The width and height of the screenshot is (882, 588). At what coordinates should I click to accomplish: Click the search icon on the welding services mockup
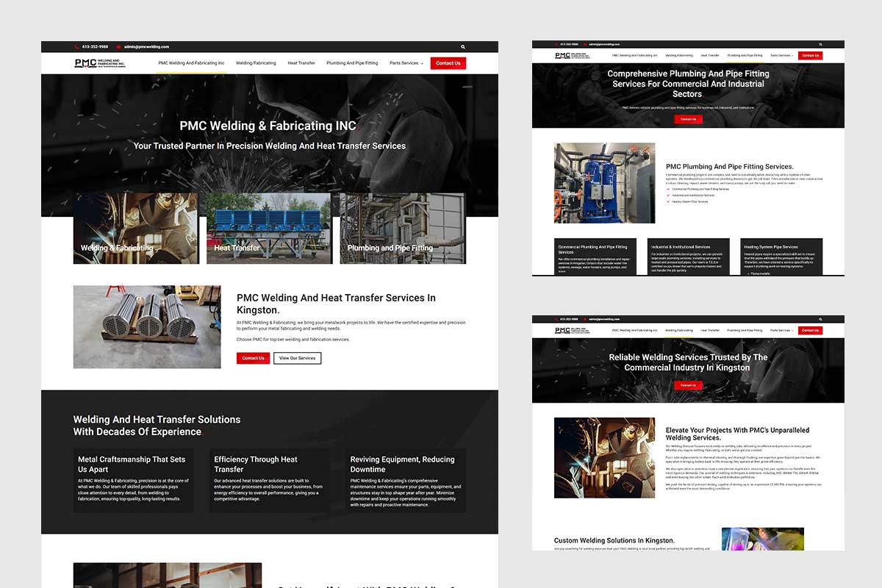(x=820, y=319)
